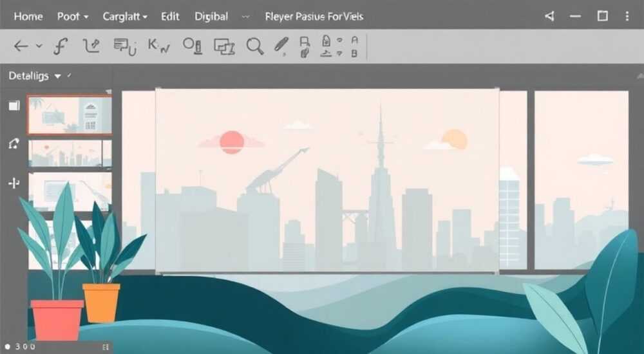Select the first thumbnail with the red border
The height and width of the screenshot is (354, 644).
pyautogui.click(x=70, y=115)
